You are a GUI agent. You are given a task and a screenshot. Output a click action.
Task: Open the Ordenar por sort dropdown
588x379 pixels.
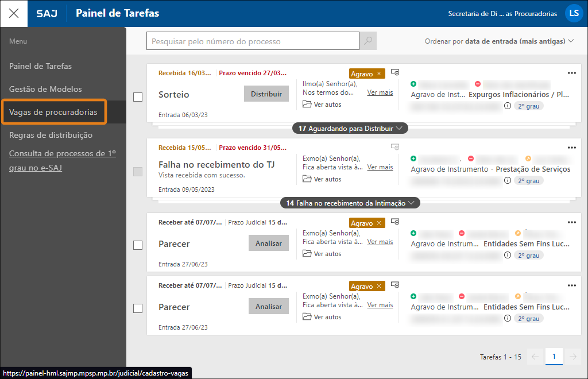(x=499, y=41)
